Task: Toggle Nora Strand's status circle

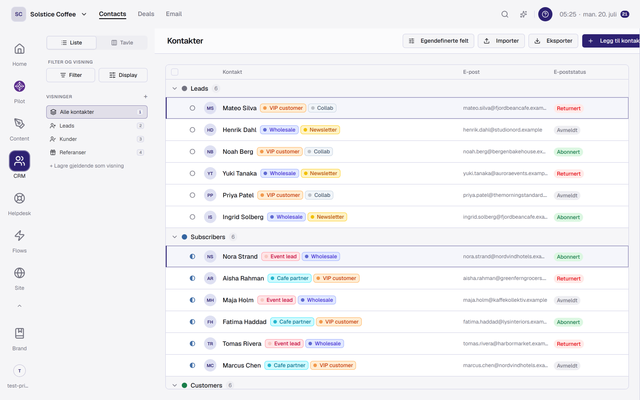Action: coord(192,256)
